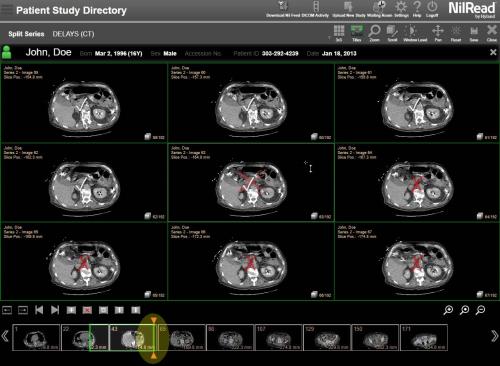Click the right-arrow box split control
This screenshot has width=500, height=366.
click(x=23, y=310)
